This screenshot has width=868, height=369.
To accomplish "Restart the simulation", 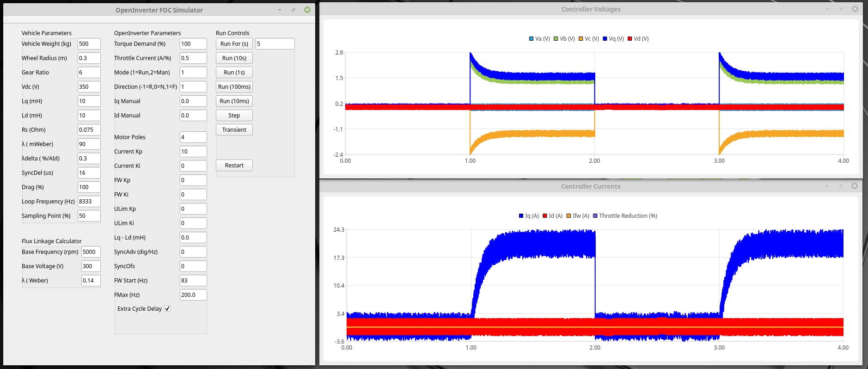I will (234, 166).
